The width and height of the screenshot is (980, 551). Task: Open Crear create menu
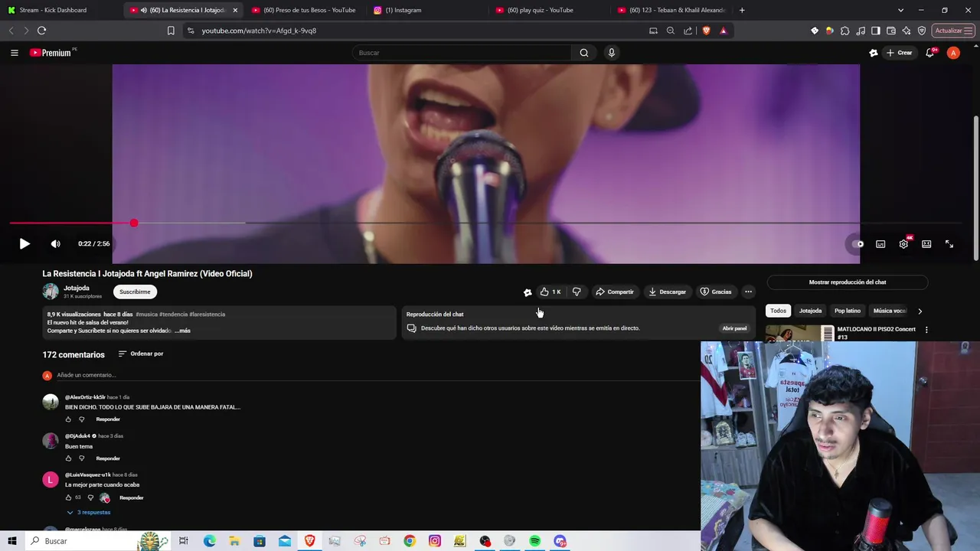pos(899,53)
